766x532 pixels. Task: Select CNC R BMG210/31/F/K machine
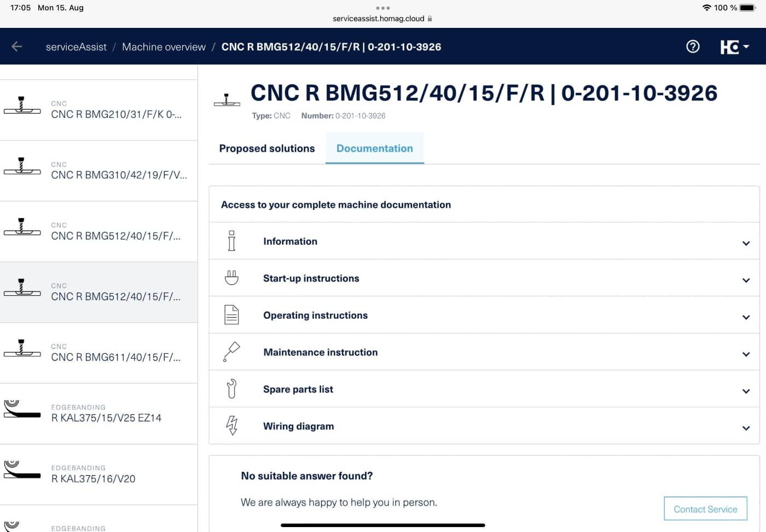(98, 110)
